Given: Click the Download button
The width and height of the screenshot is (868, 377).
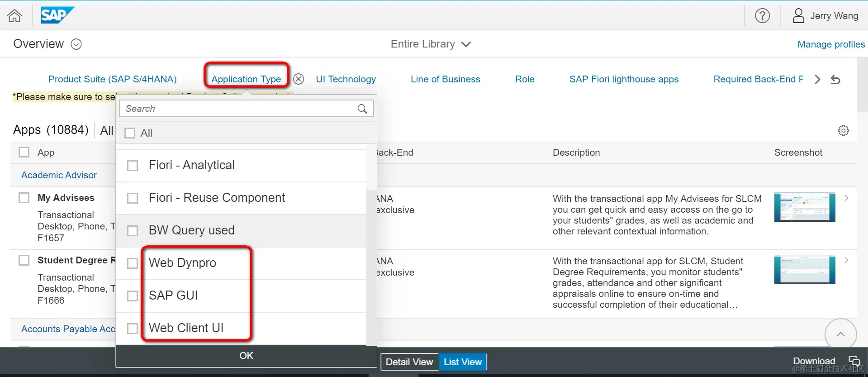Looking at the screenshot, I should (814, 361).
